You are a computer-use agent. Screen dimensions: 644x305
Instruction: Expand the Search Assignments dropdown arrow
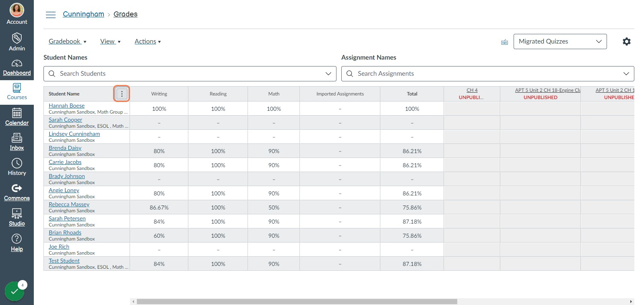click(626, 74)
